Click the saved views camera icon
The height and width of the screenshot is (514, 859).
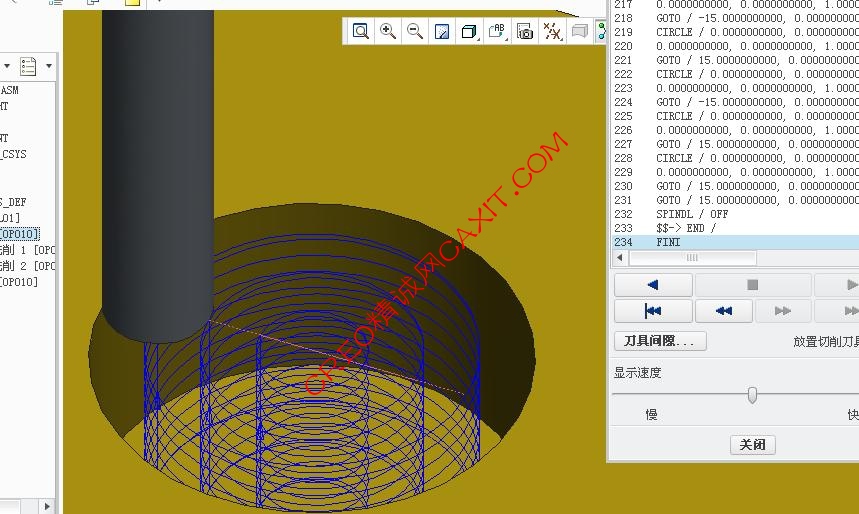(x=525, y=31)
